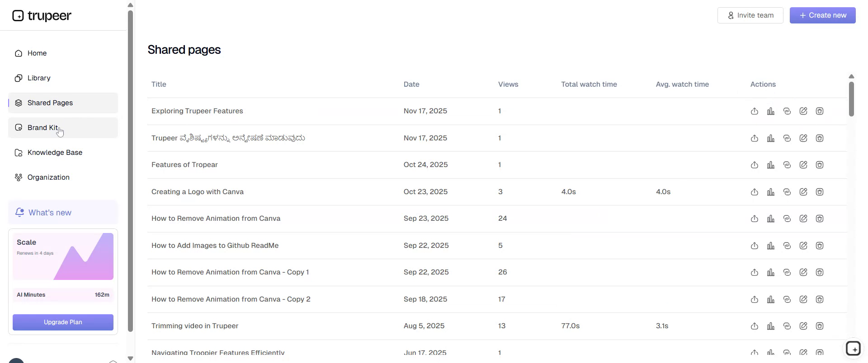This screenshot has height=363, width=868.
Task: Click the trupeer logo in the sidebar
Action: tap(42, 16)
